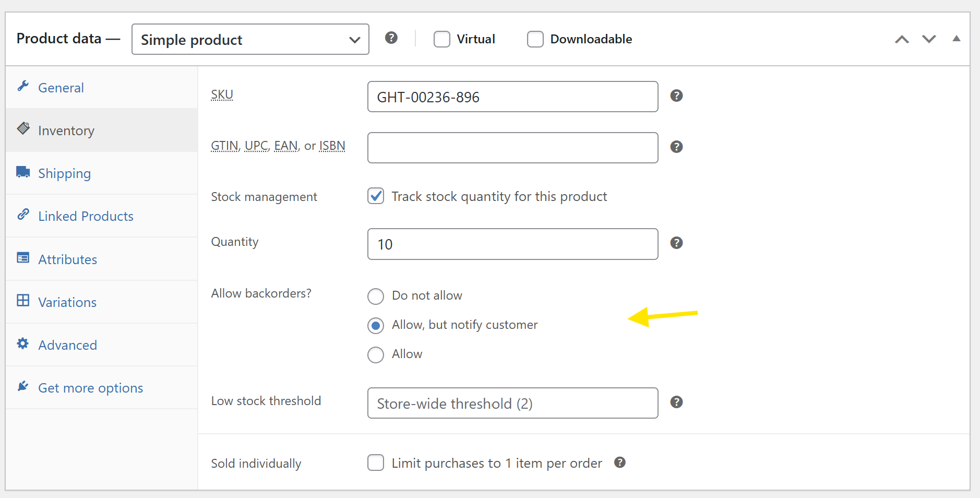The height and width of the screenshot is (498, 980).
Task: Select the Do not allow backorders option
Action: click(x=376, y=297)
